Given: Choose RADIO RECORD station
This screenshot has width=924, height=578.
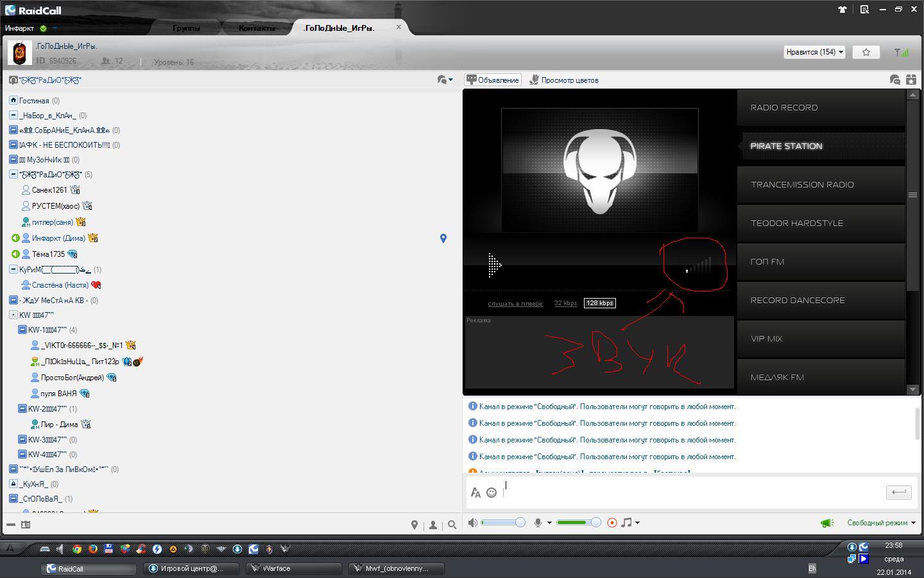Looking at the screenshot, I should coord(821,107).
